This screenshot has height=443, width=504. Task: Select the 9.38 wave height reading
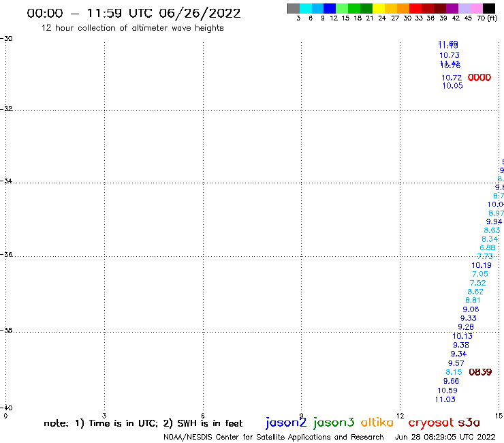coord(461,345)
